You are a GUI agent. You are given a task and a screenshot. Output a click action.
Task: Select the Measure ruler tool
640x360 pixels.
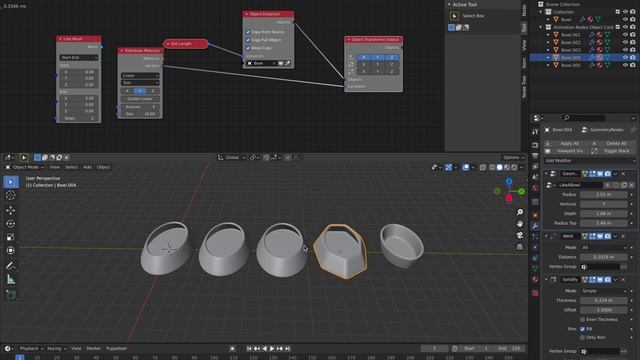(x=11, y=280)
